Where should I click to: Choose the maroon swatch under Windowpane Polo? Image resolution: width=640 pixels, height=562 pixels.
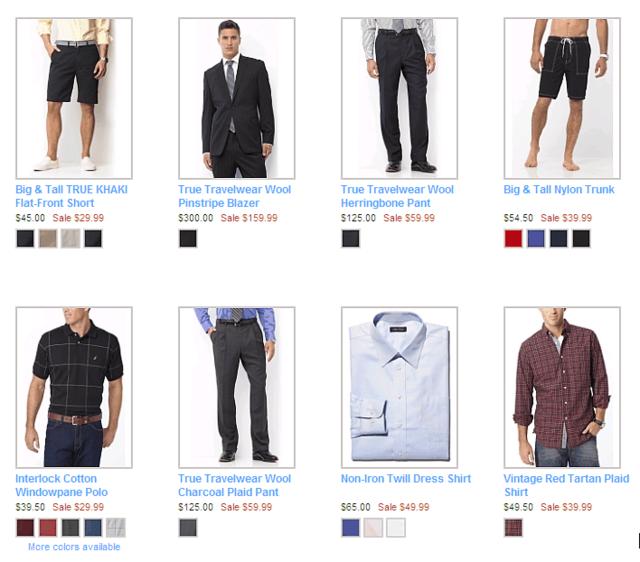[25, 528]
